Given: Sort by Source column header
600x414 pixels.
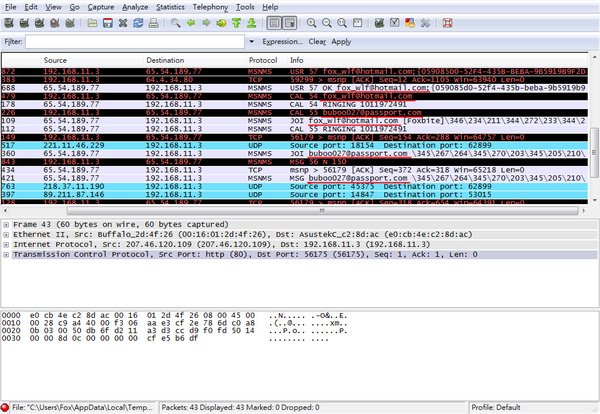Looking at the screenshot, I should point(91,60).
